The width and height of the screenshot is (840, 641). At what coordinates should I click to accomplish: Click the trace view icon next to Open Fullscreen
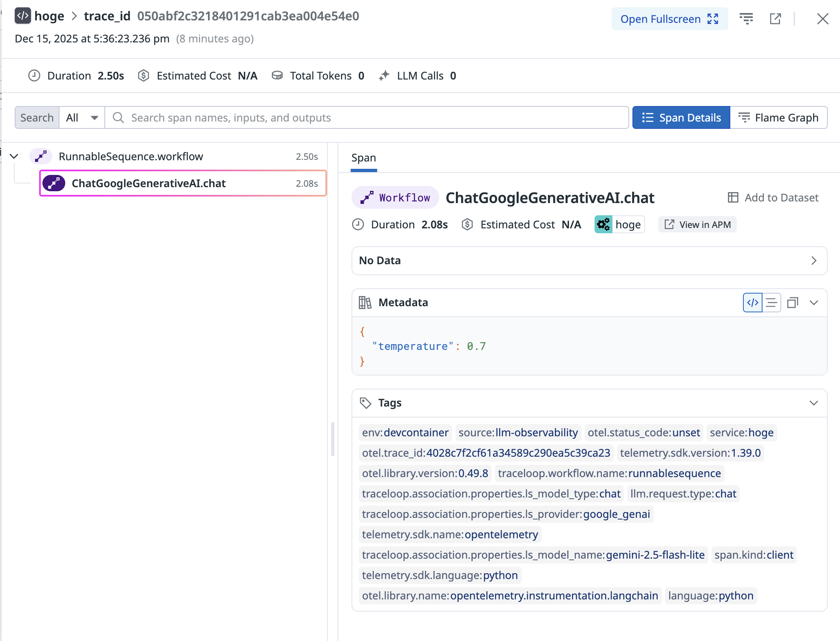coord(747,19)
